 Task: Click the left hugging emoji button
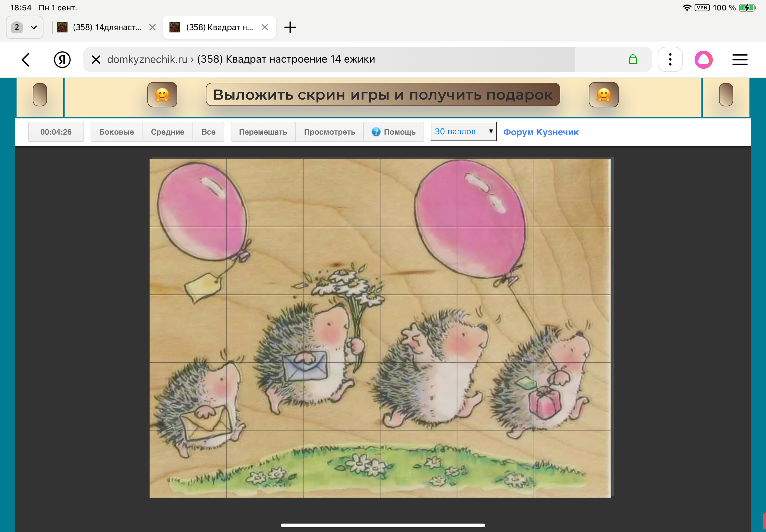(x=162, y=95)
